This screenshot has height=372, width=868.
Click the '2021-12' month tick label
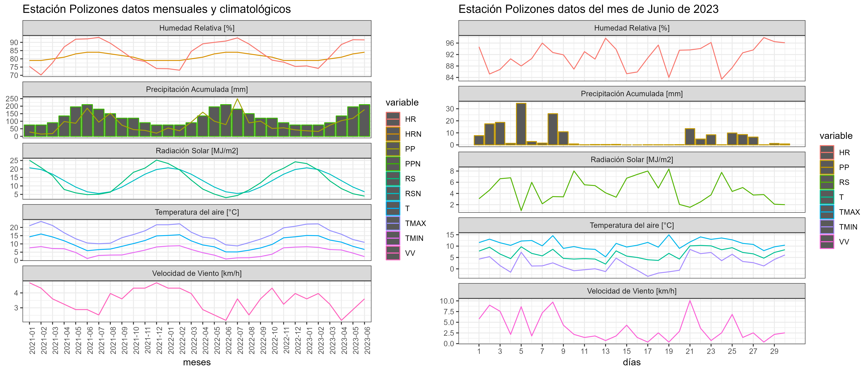[159, 340]
